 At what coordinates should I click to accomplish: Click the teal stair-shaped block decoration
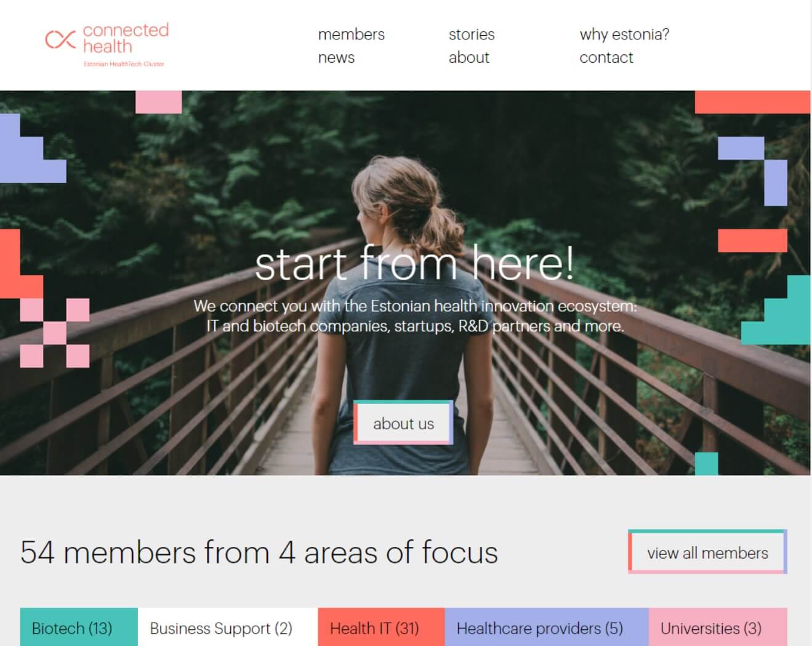point(776,310)
